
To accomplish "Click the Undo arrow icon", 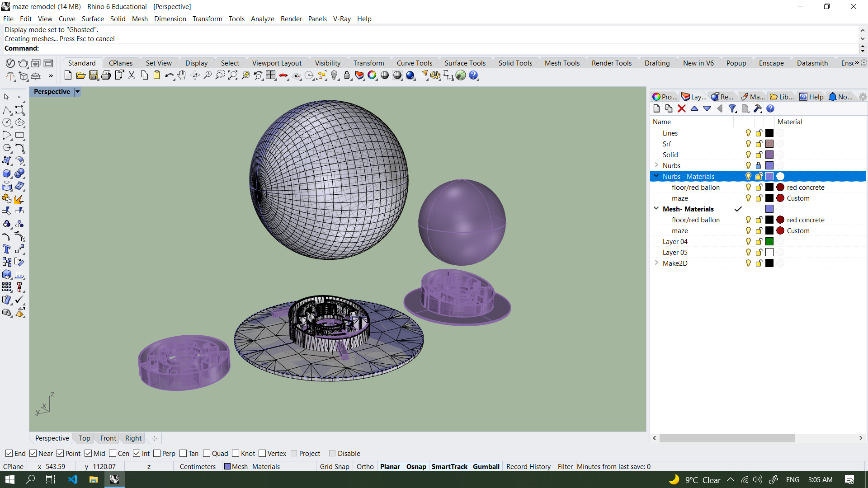I will pyautogui.click(x=169, y=75).
